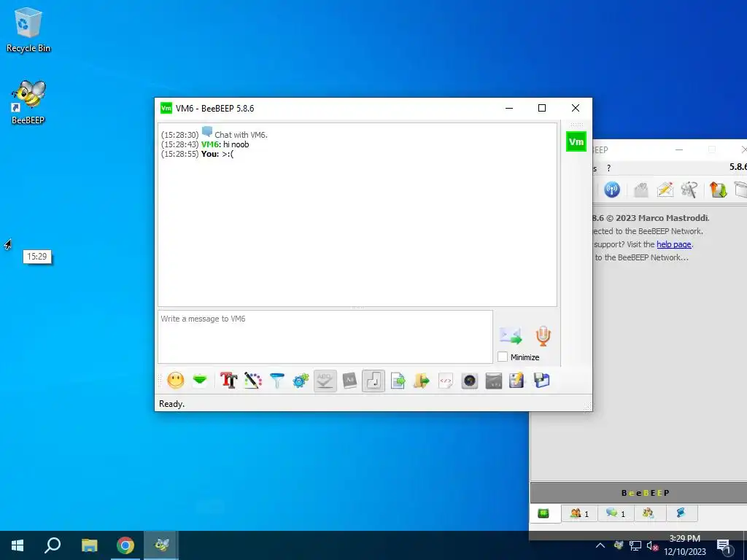Click the code snippet paper icon

coord(446,381)
